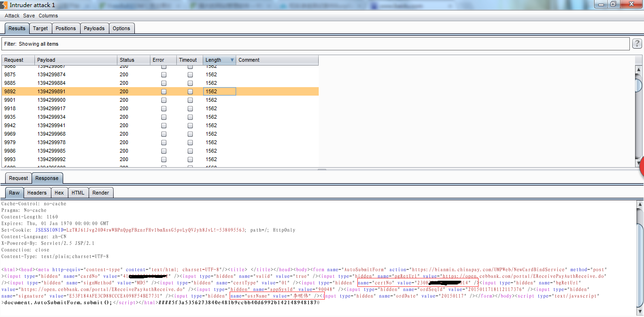The width and height of the screenshot is (644, 317).
Task: Open the Columns menu
Action: click(48, 16)
